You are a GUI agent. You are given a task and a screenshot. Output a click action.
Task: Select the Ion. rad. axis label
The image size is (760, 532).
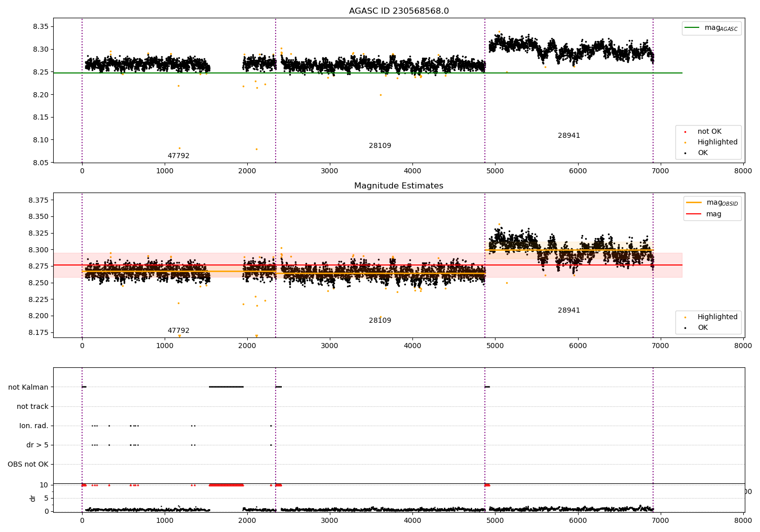[x=34, y=426]
